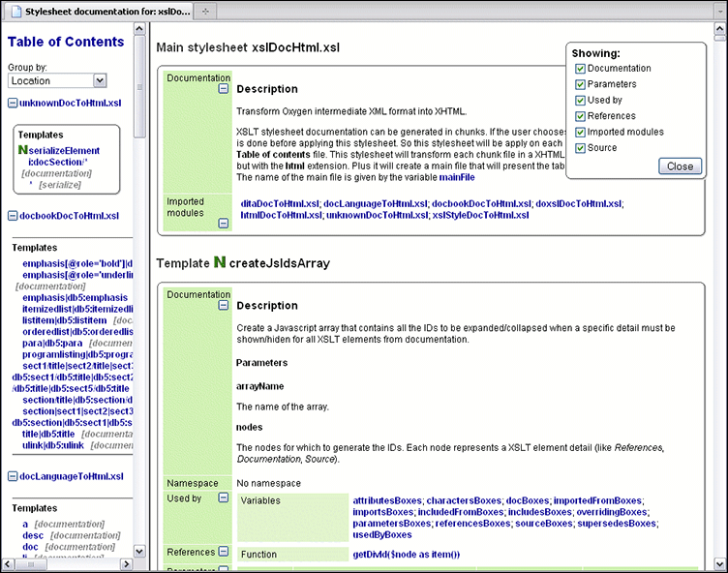Collapse createJsIdsArray Documentation section
Screen dimensions: 728x573
tap(224, 306)
